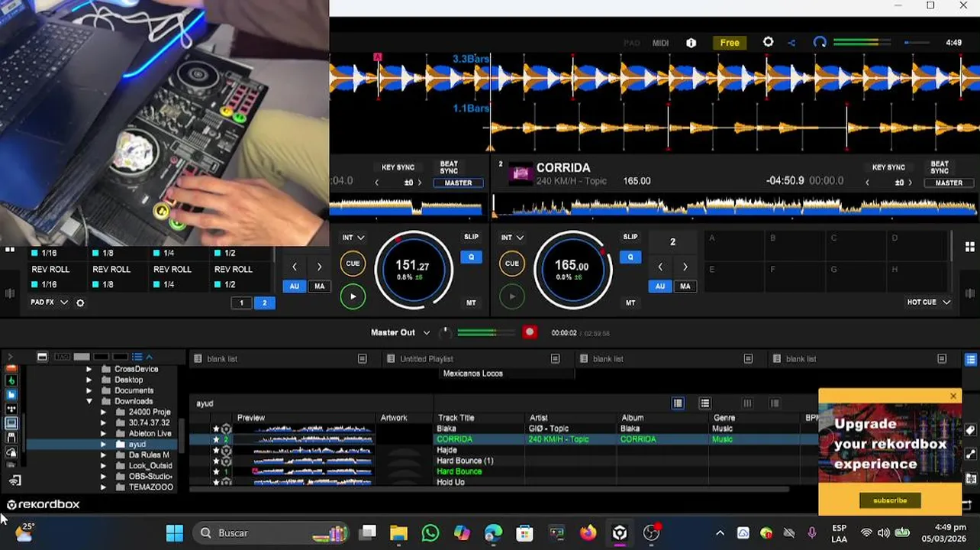Click the yellow Free plan button
This screenshot has height=550, width=980.
730,43
